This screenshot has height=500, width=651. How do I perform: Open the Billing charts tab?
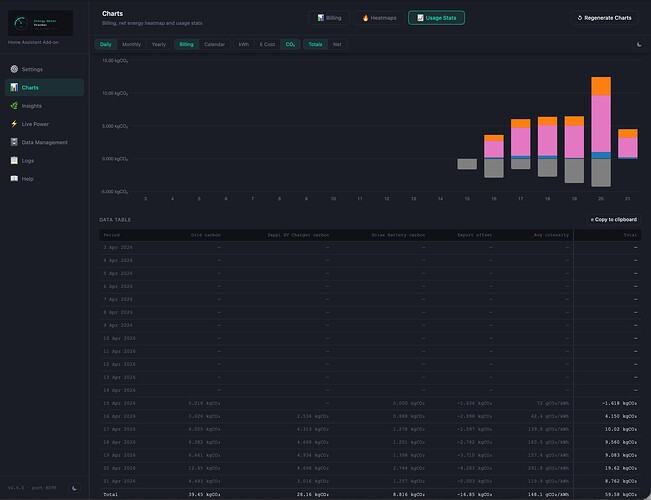329,18
